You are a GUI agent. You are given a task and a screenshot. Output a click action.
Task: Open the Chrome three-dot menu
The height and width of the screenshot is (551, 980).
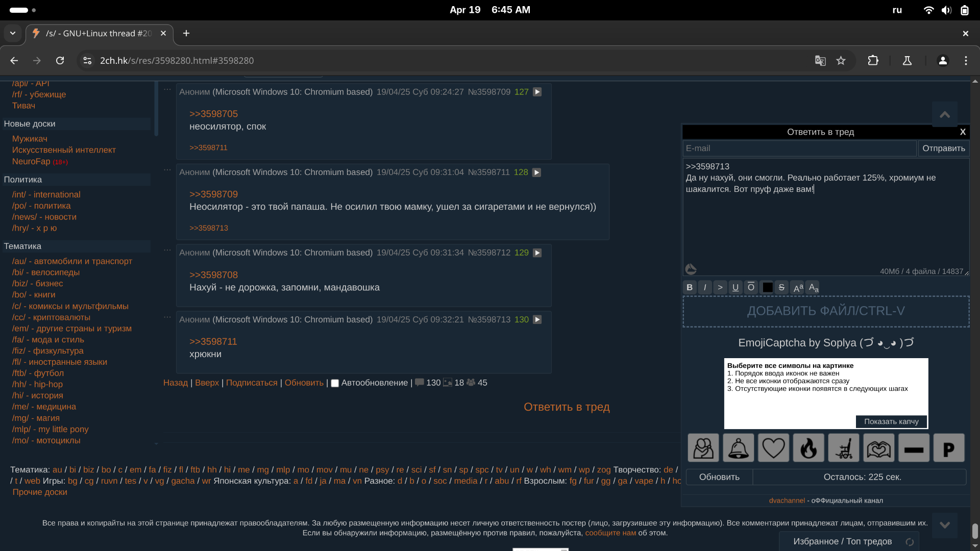(x=966, y=61)
